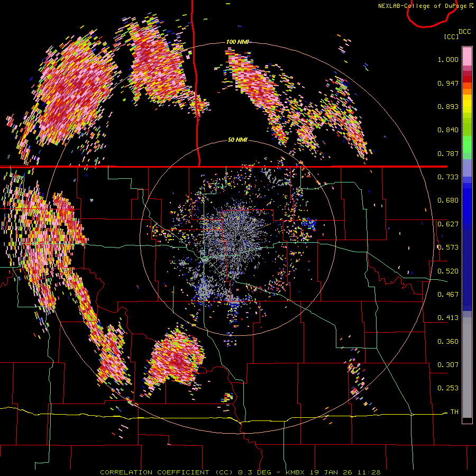Click the 0.307 scale value

point(448,364)
